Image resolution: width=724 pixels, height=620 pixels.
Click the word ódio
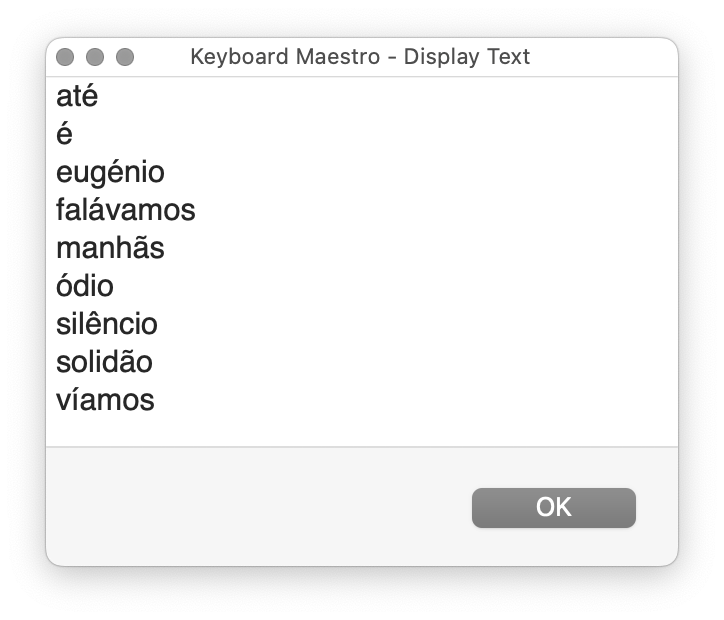pyautogui.click(x=85, y=286)
